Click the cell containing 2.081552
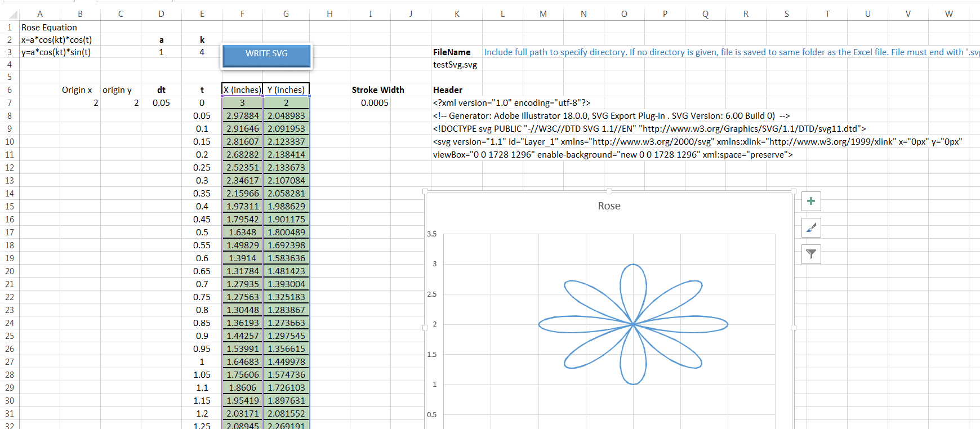This screenshot has height=429, width=980. coord(286,414)
